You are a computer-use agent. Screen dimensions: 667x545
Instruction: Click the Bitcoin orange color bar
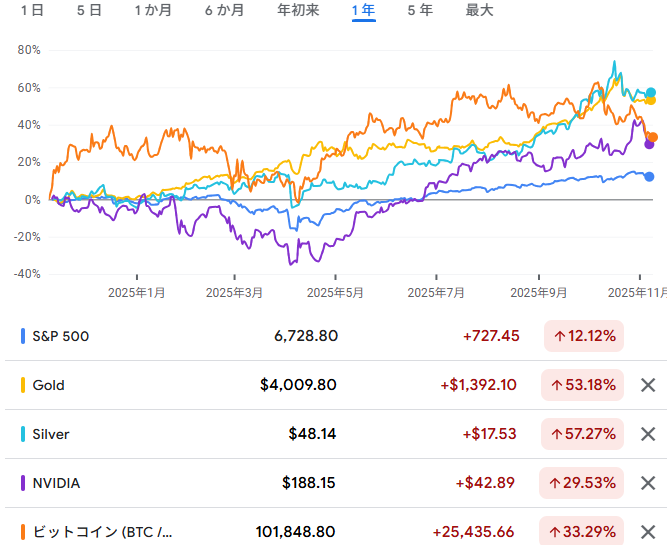click(x=23, y=532)
